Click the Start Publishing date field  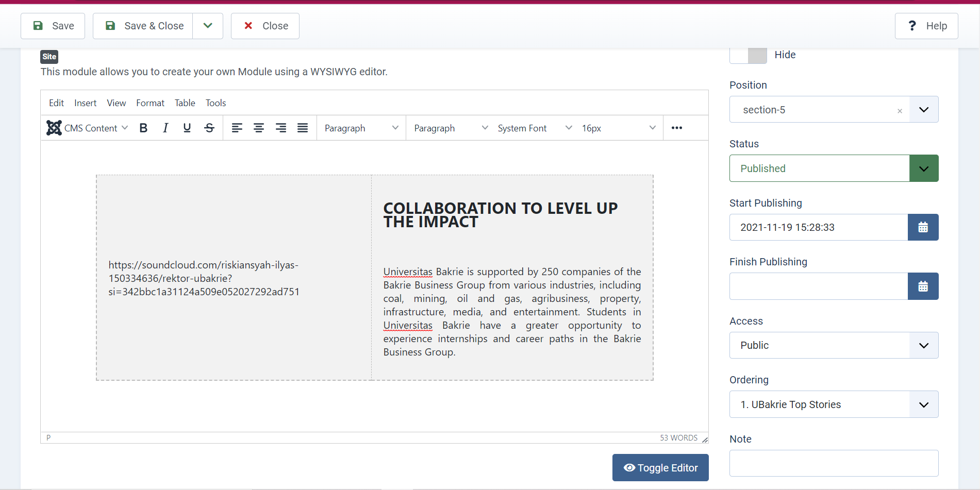[x=819, y=227]
